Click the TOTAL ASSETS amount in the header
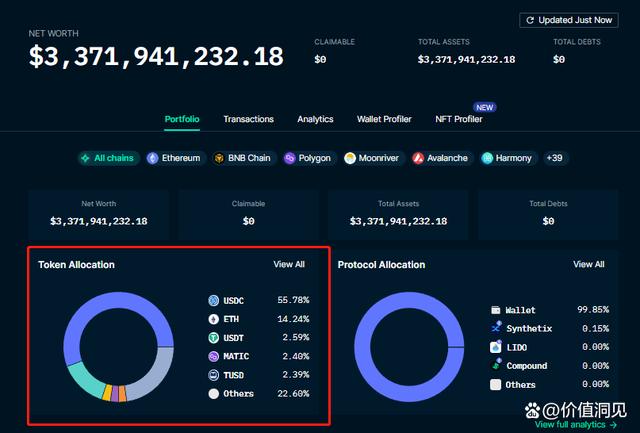The width and height of the screenshot is (640, 433). 466,60
